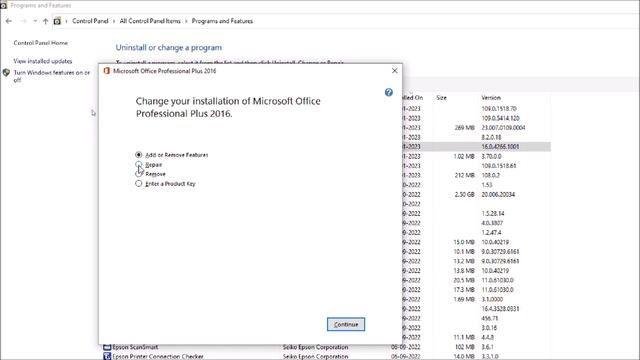
Task: Click the shield icon beside Windows features
Action: (x=6, y=73)
